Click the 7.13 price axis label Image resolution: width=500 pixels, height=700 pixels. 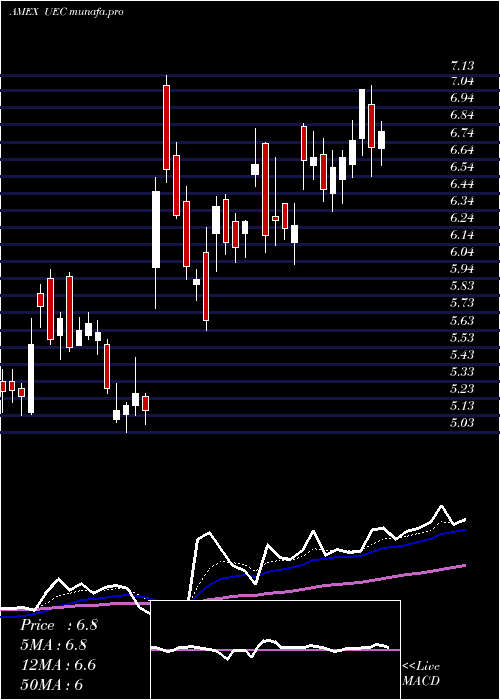[462, 66]
